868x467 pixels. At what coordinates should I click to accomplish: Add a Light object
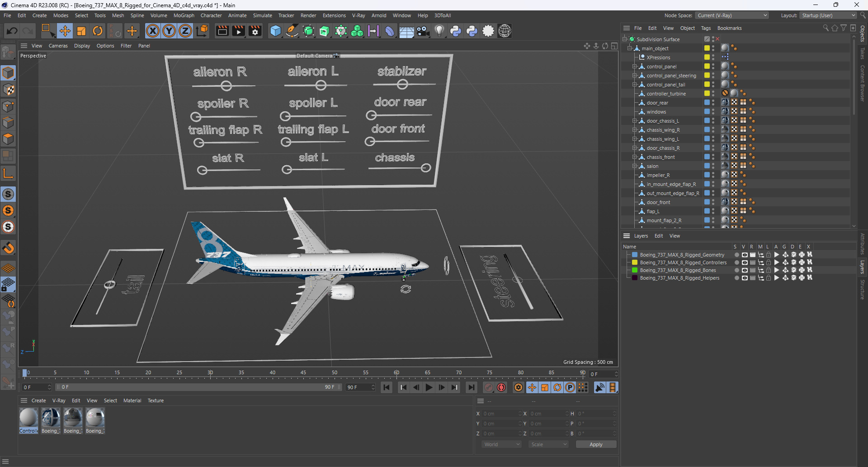click(x=439, y=31)
